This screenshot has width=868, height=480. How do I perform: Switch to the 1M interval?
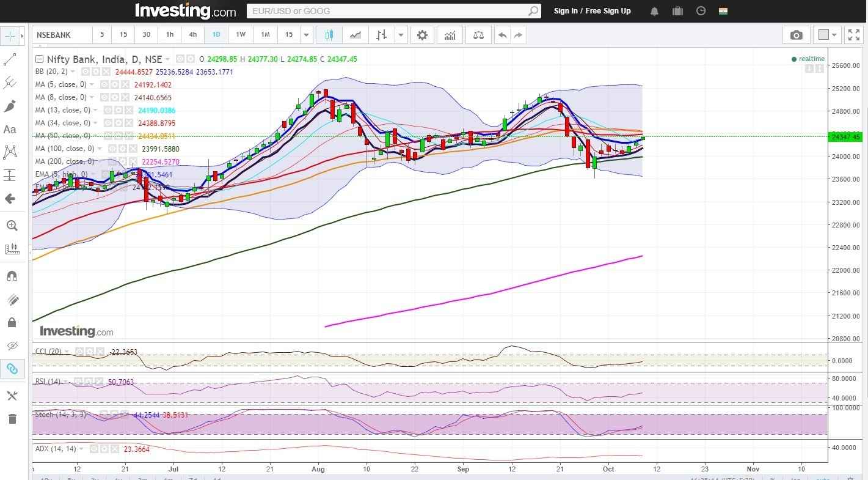265,35
